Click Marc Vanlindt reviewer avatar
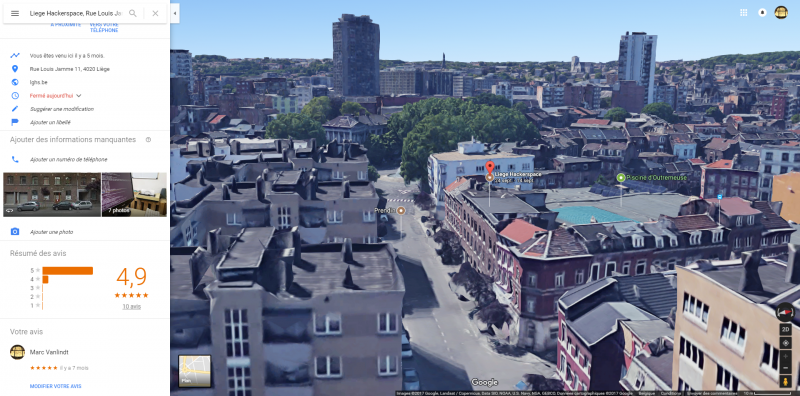This screenshot has height=396, width=800. (x=17, y=352)
